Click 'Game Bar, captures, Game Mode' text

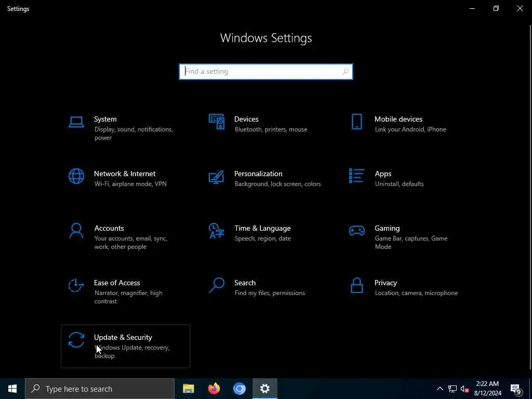coord(411,242)
